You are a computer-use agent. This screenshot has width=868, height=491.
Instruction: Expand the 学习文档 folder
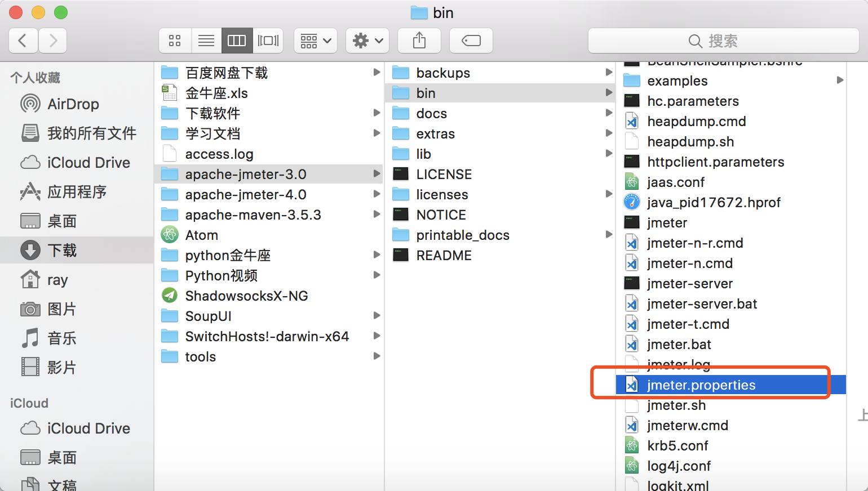(x=377, y=133)
